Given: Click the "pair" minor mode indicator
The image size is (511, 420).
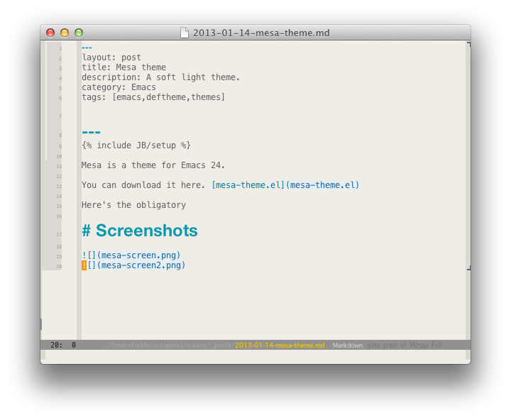Looking at the screenshot, I should [390, 345].
